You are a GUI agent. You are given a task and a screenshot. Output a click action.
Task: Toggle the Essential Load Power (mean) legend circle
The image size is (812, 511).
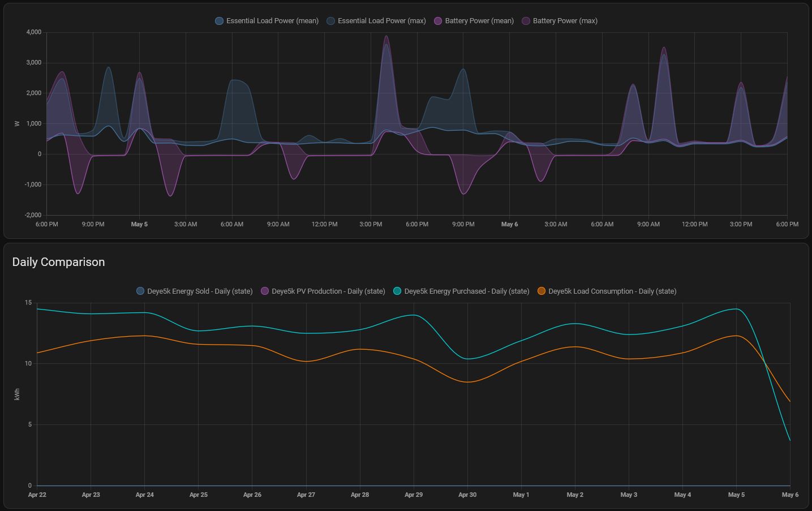pyautogui.click(x=219, y=21)
